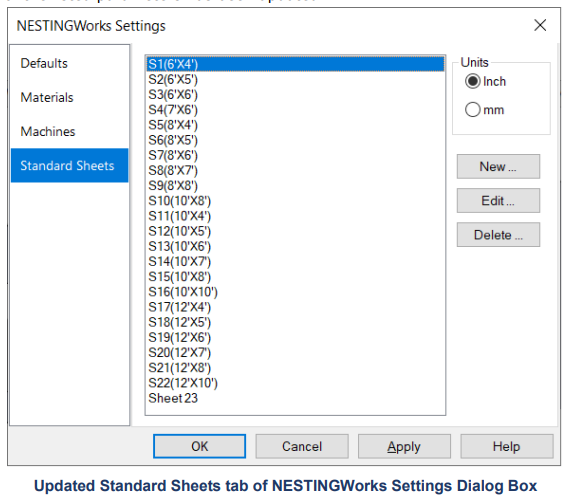This screenshot has width=569, height=496.
Task: Select sheet S8(8'X7') in list
Action: (x=295, y=171)
